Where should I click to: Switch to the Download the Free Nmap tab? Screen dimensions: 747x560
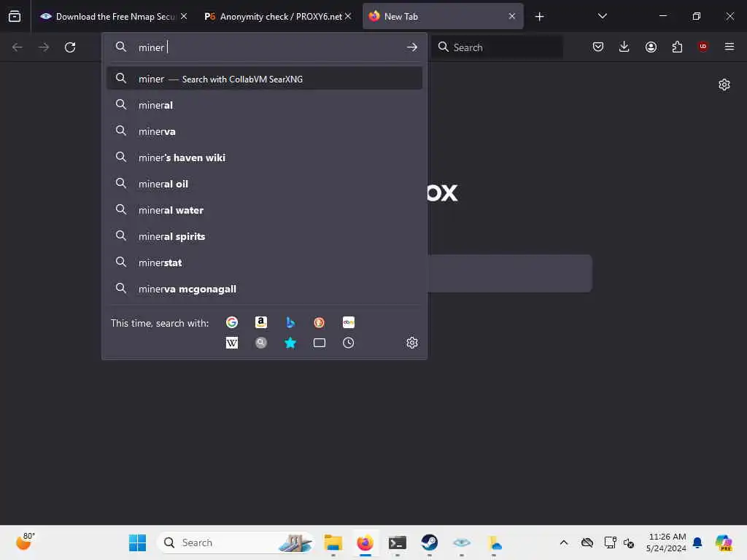coord(114,16)
